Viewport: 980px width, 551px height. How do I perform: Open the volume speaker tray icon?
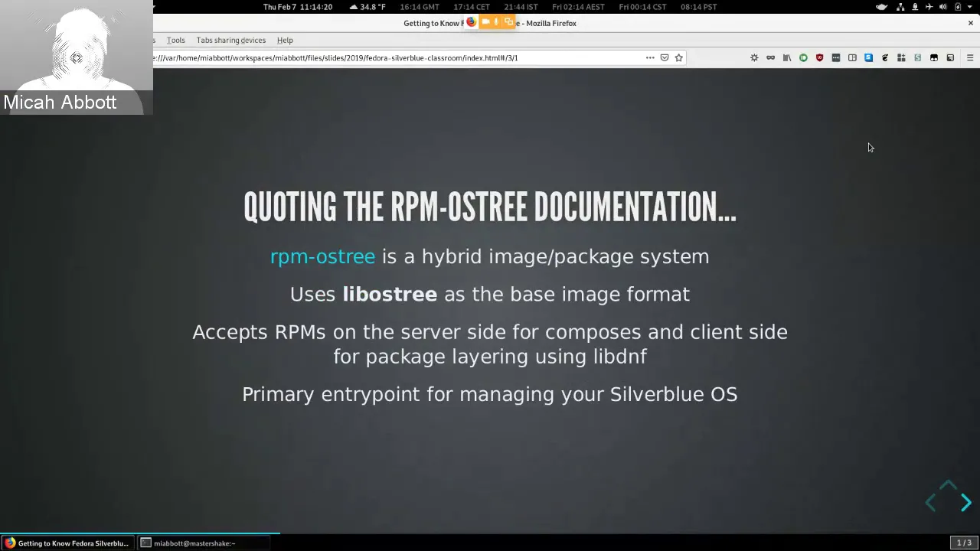click(942, 7)
